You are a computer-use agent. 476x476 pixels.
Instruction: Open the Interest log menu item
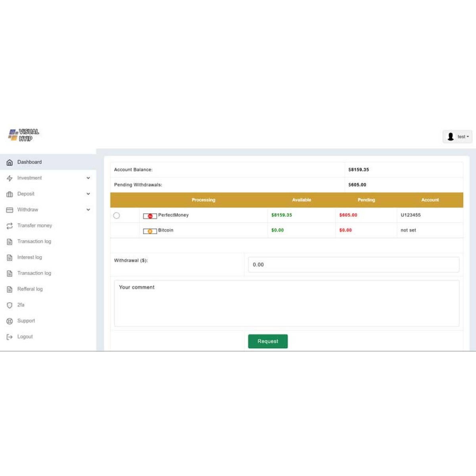29,257
